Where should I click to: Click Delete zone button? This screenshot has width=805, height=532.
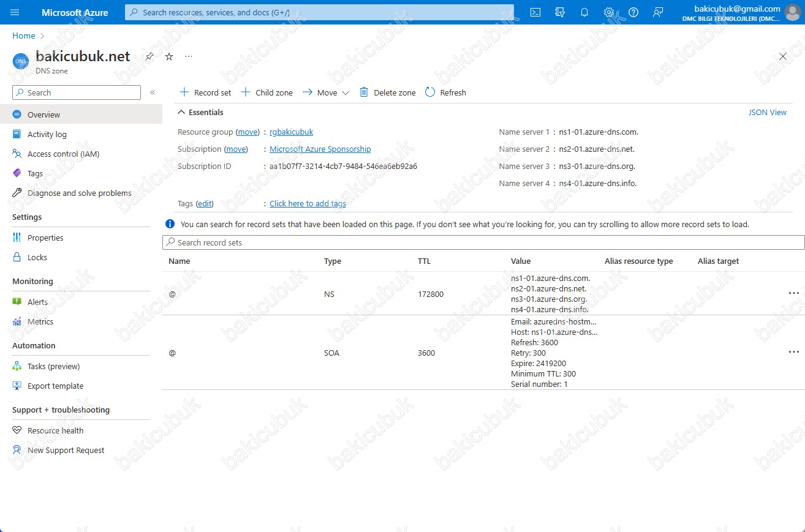[387, 92]
